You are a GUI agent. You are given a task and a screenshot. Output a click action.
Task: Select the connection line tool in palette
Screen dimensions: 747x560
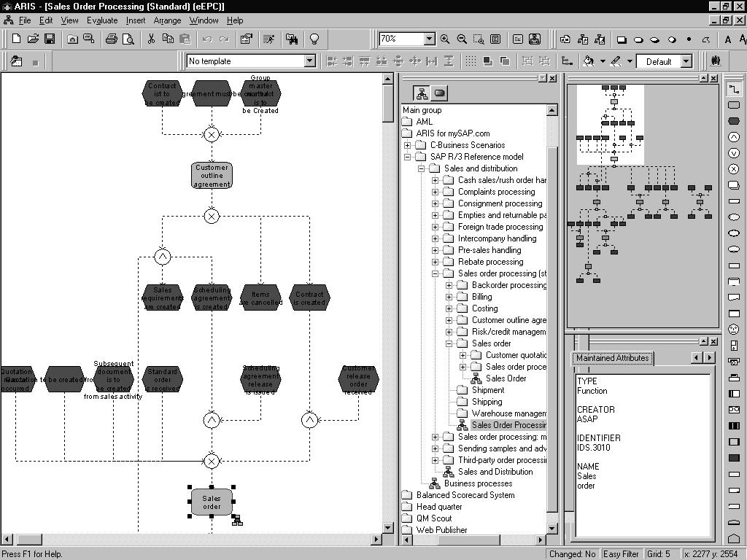coord(734,89)
